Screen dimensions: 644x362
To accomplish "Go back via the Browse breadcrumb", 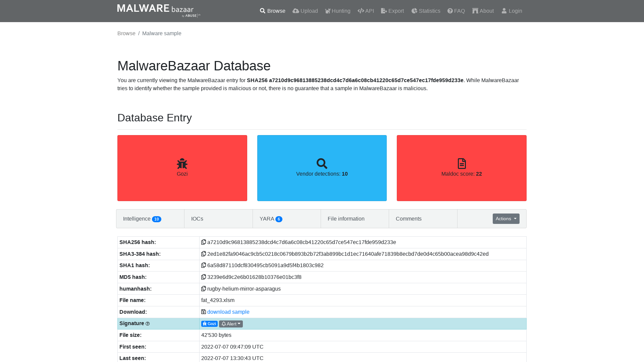I will pyautogui.click(x=126, y=33).
